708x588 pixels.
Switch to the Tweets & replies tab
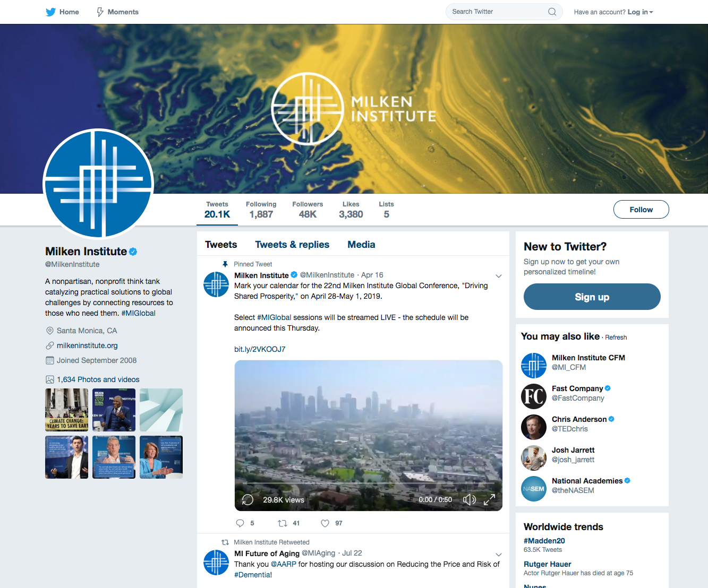pyautogui.click(x=292, y=245)
